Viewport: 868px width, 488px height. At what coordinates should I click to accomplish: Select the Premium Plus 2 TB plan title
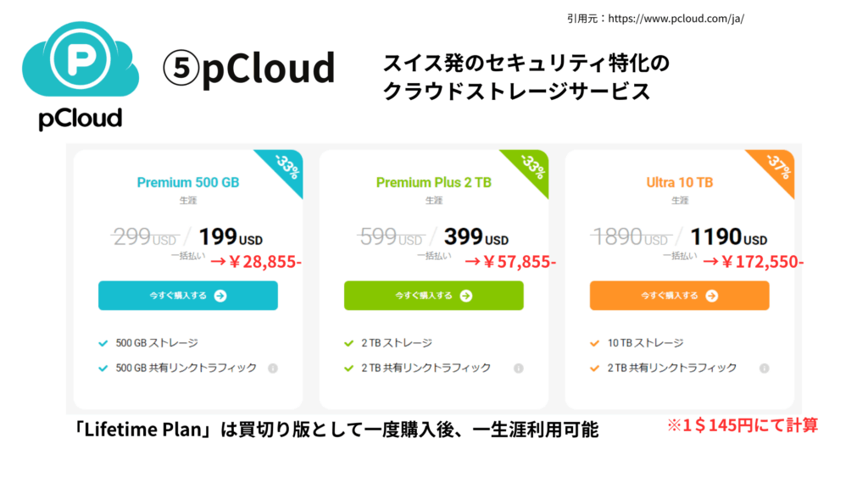pyautogui.click(x=433, y=182)
